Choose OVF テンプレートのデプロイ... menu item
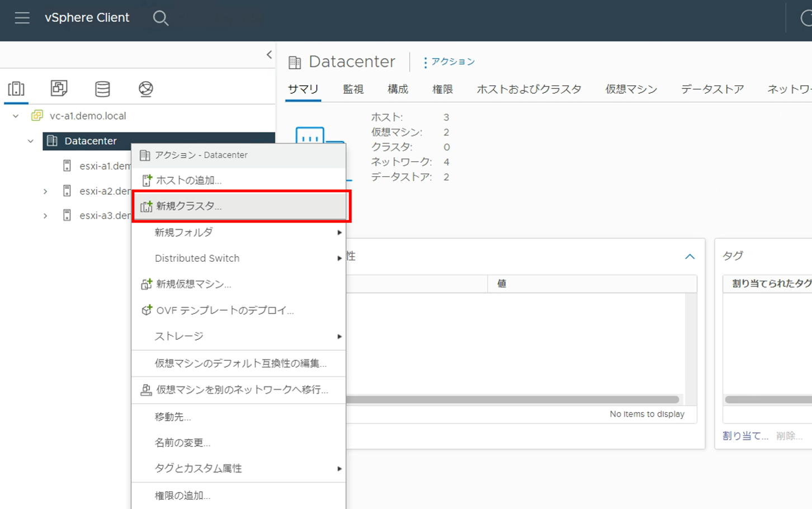The width and height of the screenshot is (812, 509). 239,310
